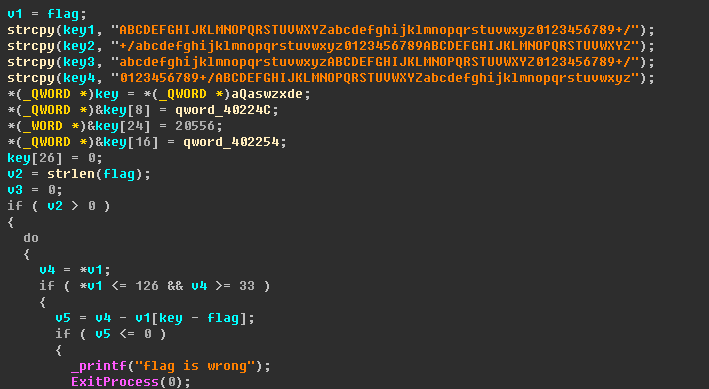This screenshot has height=389, width=709.
Task: Click v2 in the strlen assignment
Action: tap(15, 174)
